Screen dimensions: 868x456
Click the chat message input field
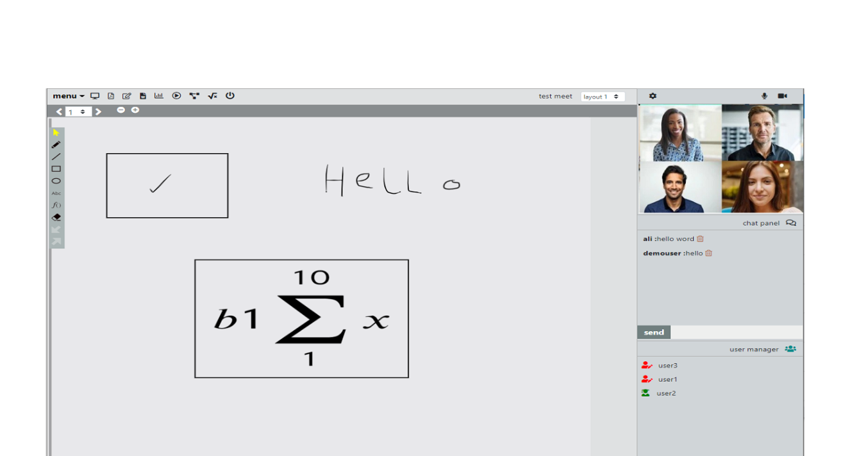point(737,332)
